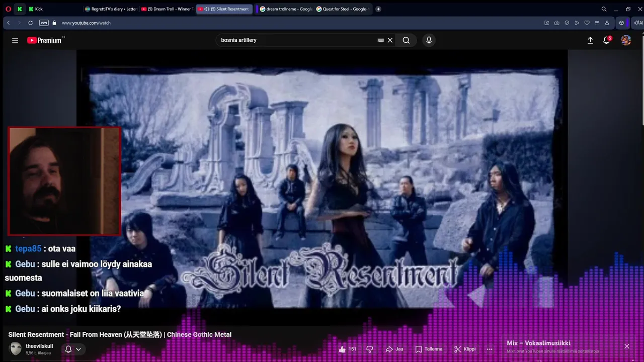The height and width of the screenshot is (362, 644).
Task: Click the Silent Resentment video player
Action: (x=322, y=187)
